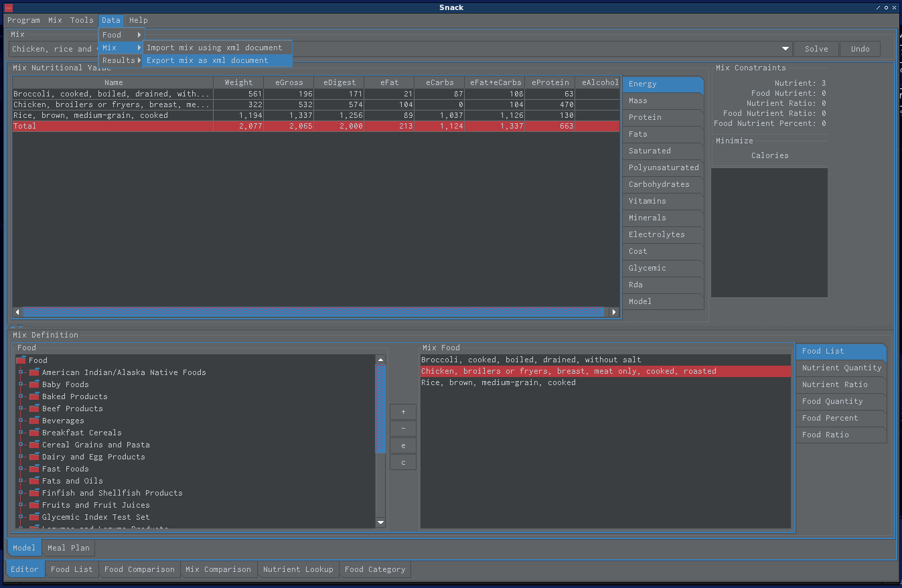Screen dimensions: 902x588
Task: Switch to the Minerals tab
Action: coord(663,218)
